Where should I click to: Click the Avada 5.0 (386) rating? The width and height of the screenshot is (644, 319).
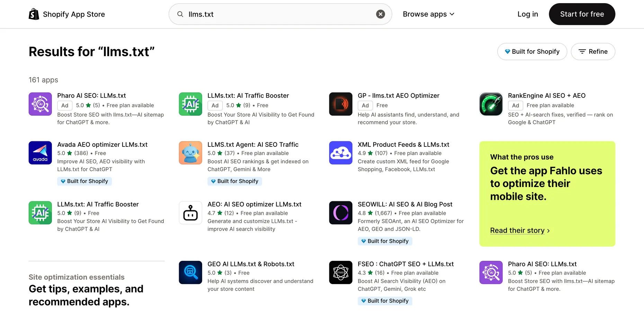72,153
